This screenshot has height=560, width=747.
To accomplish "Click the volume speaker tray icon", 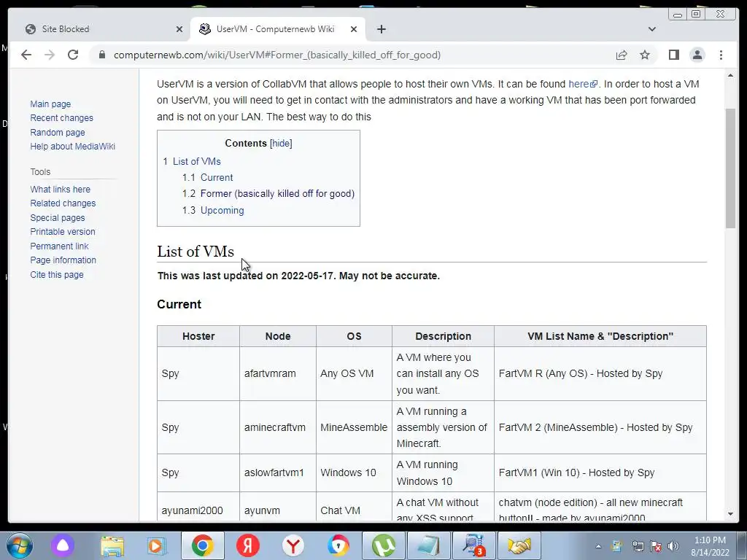I will 673,546.
